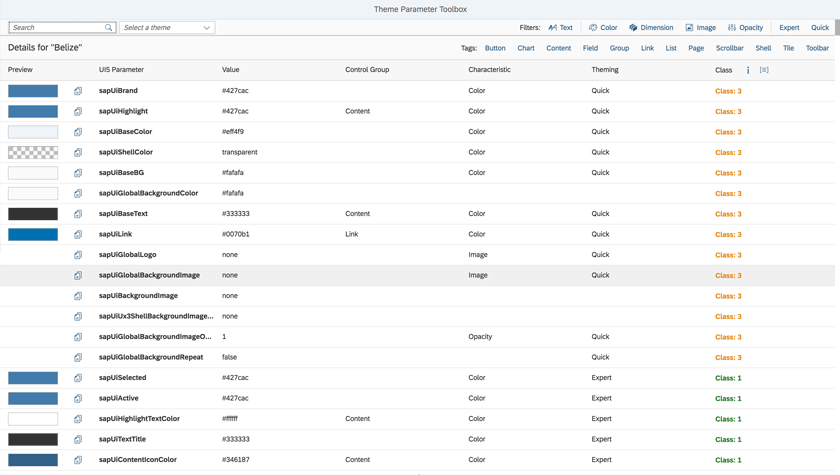The height and width of the screenshot is (475, 840).
Task: Filter by the Group tag
Action: (x=619, y=48)
